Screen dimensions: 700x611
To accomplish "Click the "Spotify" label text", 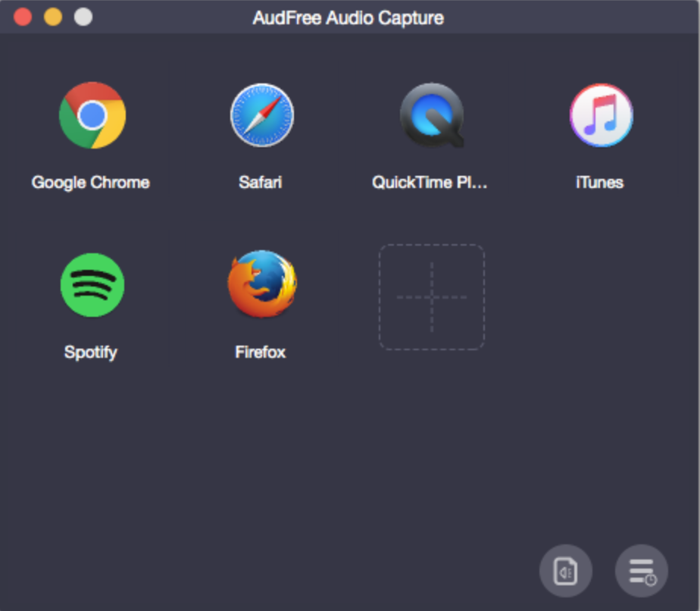I will tap(91, 352).
